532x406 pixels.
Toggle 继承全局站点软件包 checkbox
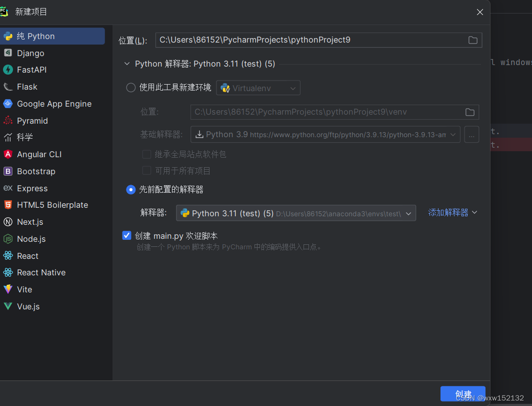[146, 154]
